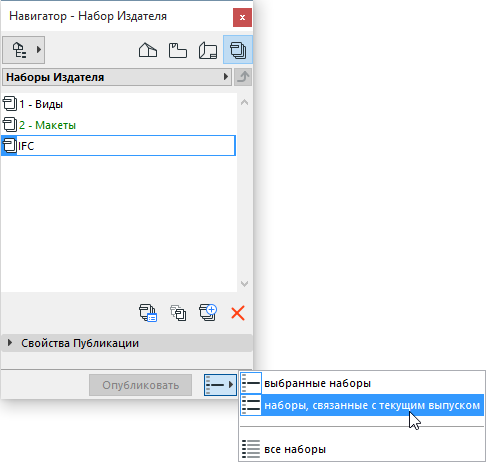This screenshot has width=486, height=462.
Task: Click the Опубликовать button
Action: tap(140, 385)
